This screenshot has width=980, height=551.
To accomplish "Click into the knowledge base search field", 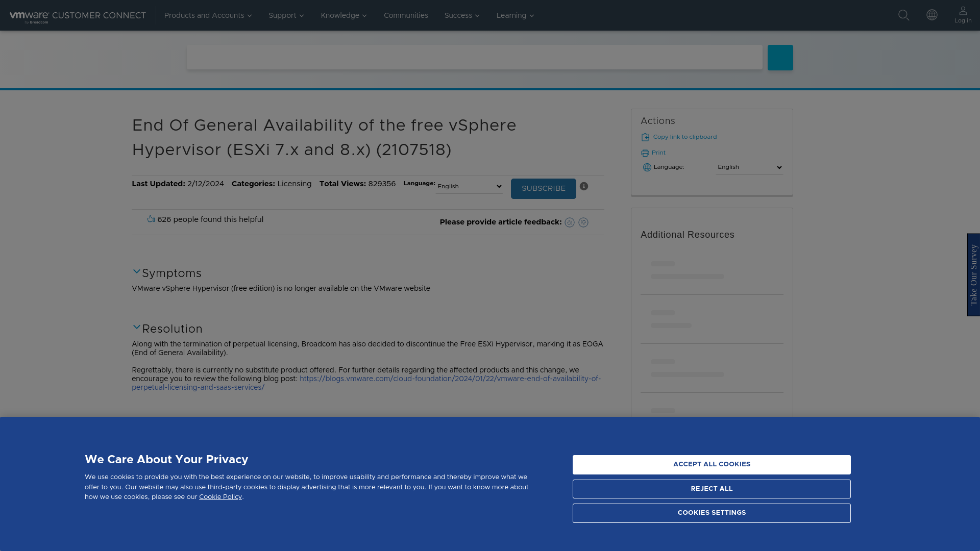I will (x=475, y=57).
